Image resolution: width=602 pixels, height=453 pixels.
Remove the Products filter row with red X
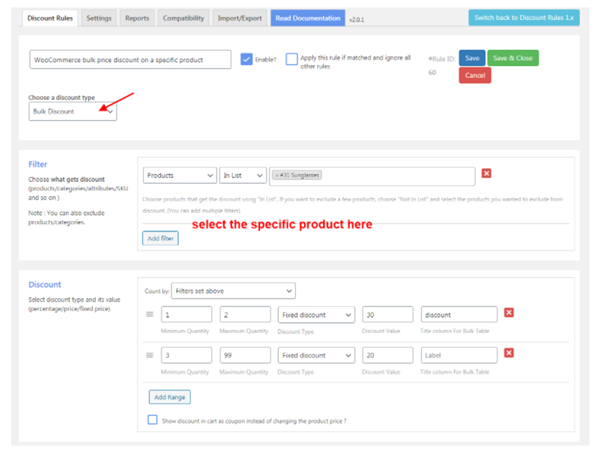click(x=487, y=174)
